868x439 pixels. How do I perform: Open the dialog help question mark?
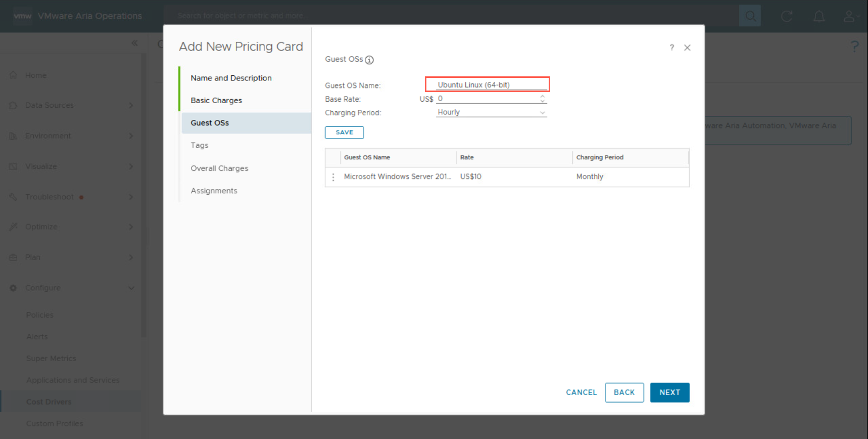671,48
